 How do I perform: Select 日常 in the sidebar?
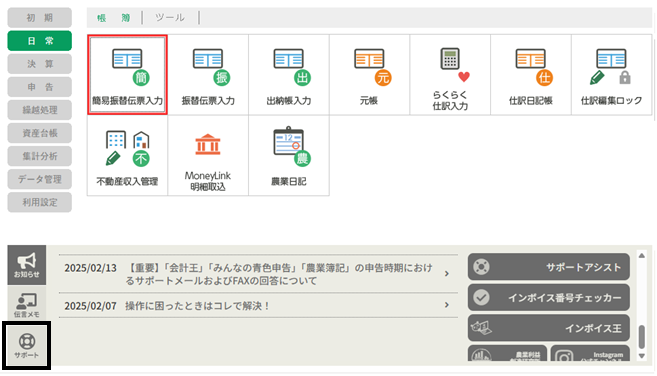pos(40,41)
